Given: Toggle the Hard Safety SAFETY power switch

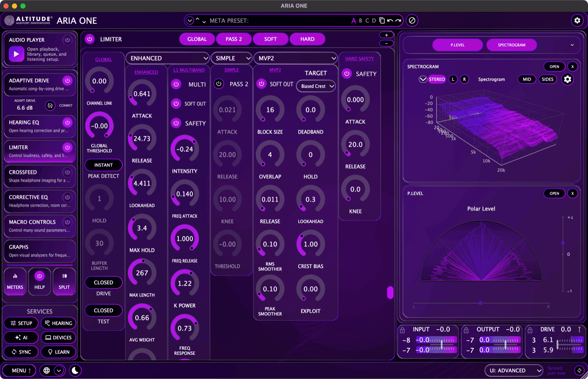Looking at the screenshot, I should coord(347,74).
